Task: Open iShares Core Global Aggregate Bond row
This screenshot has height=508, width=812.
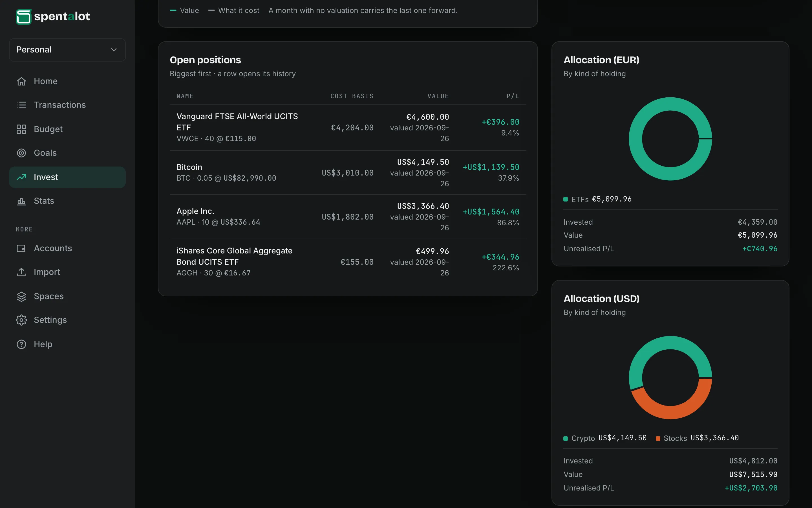Action: [348, 262]
